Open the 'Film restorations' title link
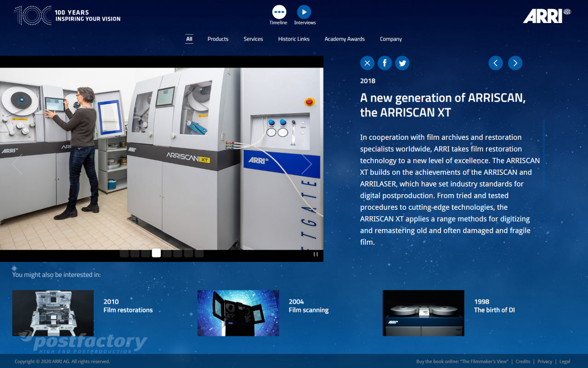The width and height of the screenshot is (588, 368). point(128,310)
